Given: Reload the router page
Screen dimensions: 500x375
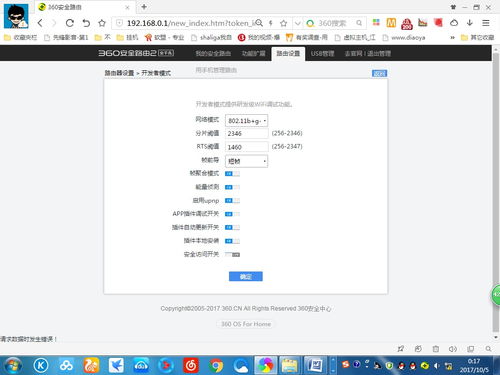Looking at the screenshot, I should (70, 23).
